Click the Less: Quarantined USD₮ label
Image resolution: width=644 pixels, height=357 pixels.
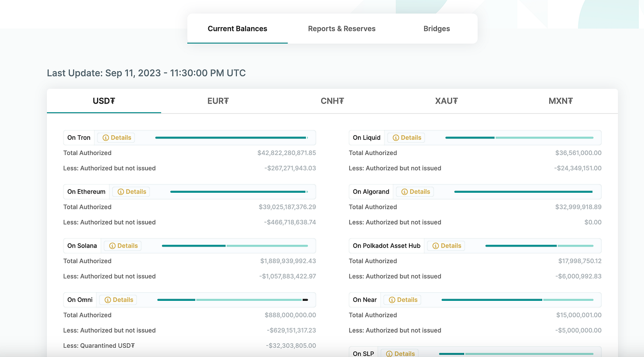pyautogui.click(x=99, y=345)
